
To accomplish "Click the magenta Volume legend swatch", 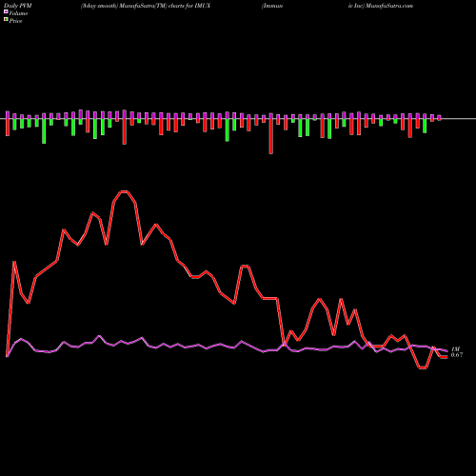I will click(x=6, y=11).
